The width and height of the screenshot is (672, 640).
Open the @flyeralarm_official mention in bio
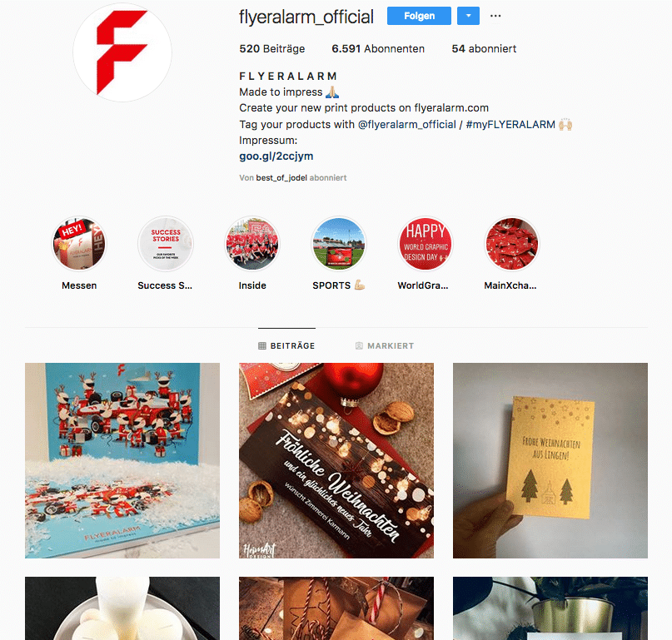click(406, 125)
